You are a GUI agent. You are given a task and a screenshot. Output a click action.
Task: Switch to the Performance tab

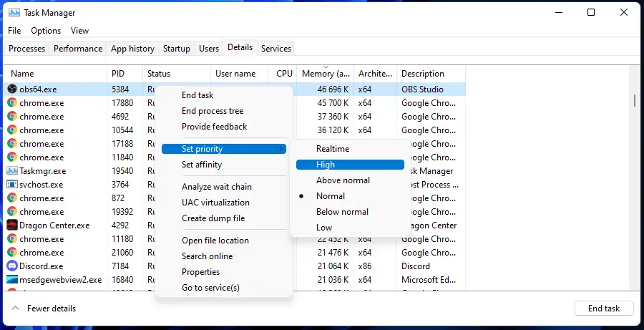pos(78,49)
